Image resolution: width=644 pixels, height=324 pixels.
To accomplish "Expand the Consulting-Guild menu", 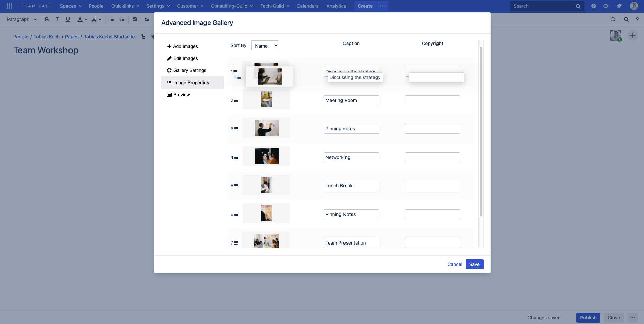I will pos(232,6).
